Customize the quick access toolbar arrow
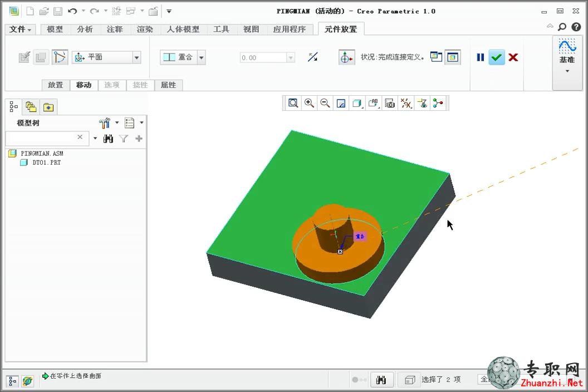This screenshot has width=588, height=392. coord(169,11)
